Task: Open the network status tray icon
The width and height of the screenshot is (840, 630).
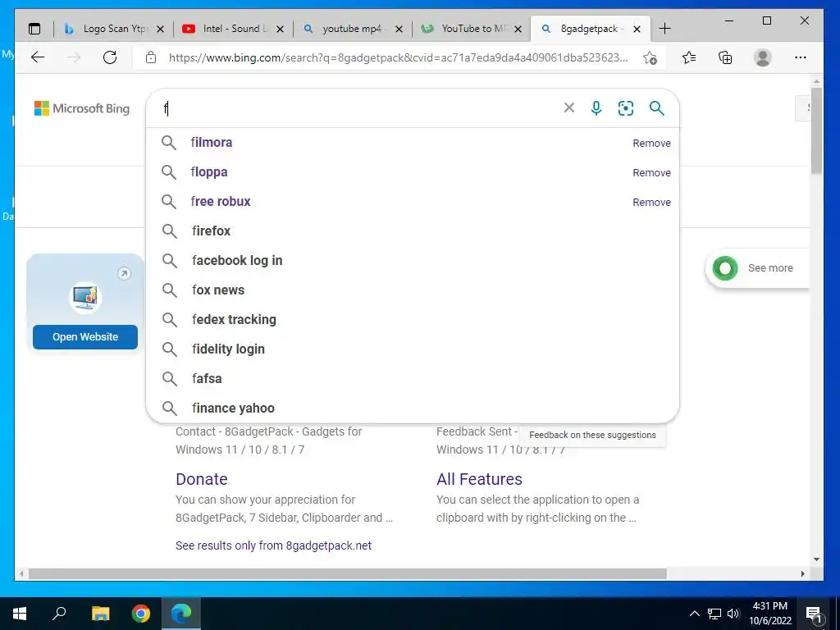Action: click(714, 614)
